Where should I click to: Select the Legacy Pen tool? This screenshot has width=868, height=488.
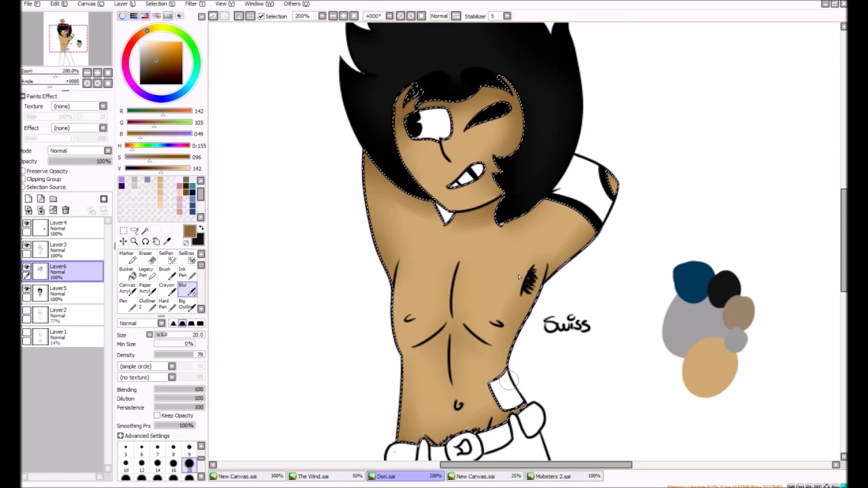pyautogui.click(x=146, y=273)
